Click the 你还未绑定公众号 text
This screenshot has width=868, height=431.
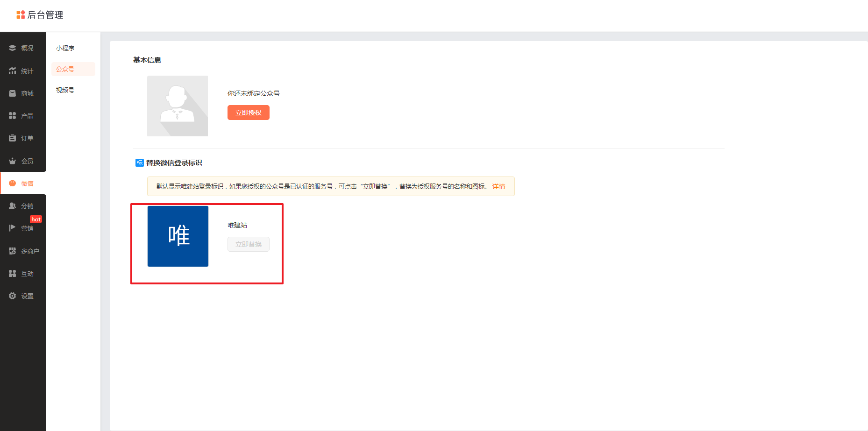tap(254, 93)
